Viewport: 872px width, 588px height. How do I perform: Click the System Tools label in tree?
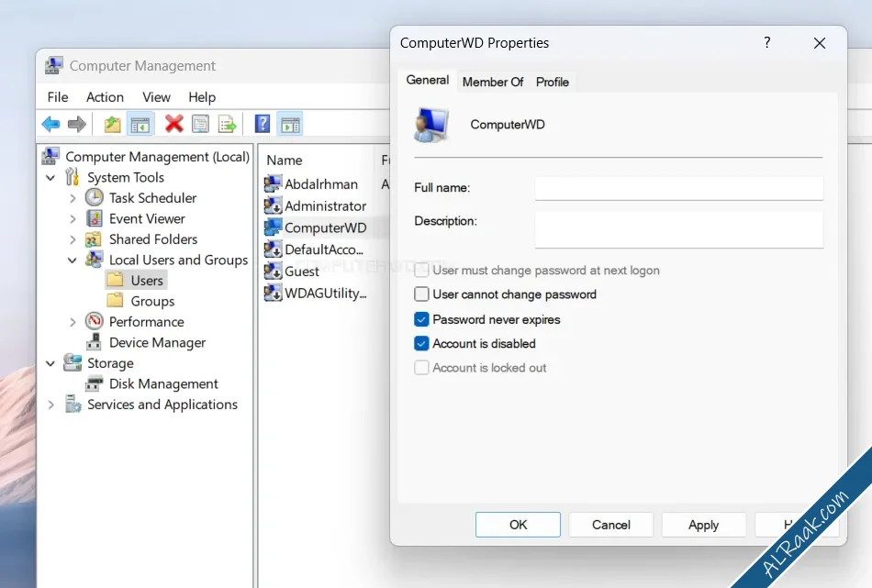point(126,177)
